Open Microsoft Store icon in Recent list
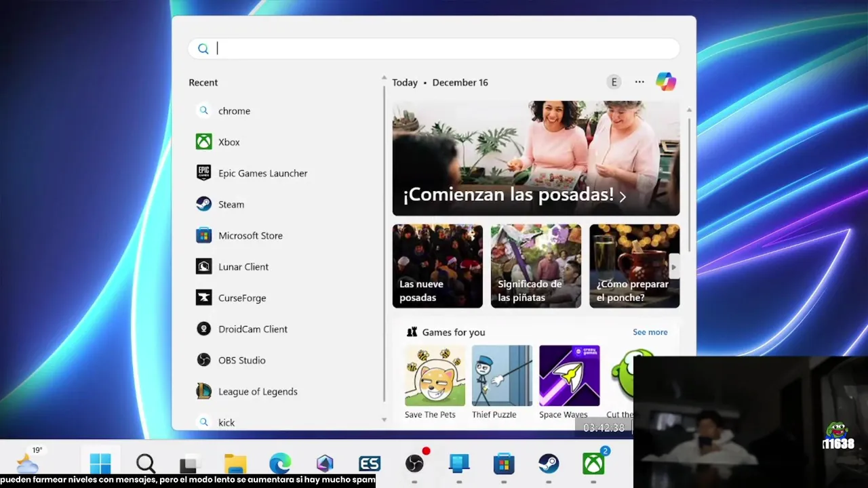Image resolution: width=868 pixels, height=488 pixels. click(203, 235)
